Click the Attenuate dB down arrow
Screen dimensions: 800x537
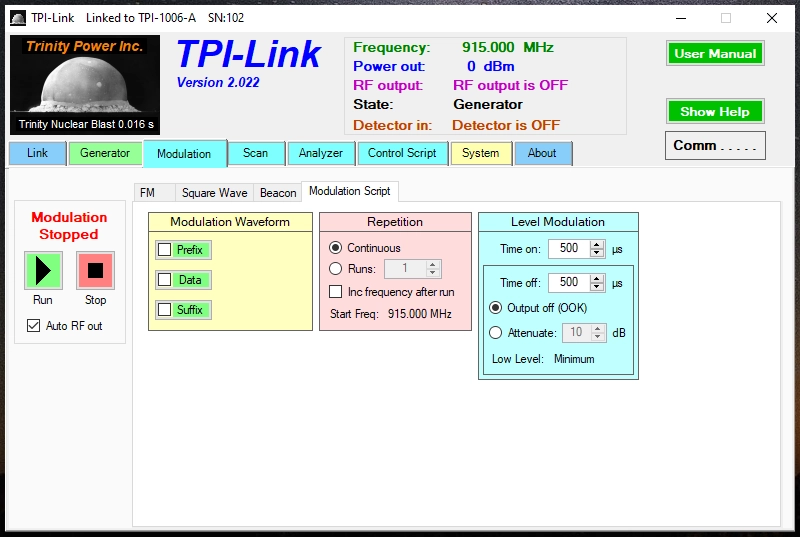click(x=597, y=336)
